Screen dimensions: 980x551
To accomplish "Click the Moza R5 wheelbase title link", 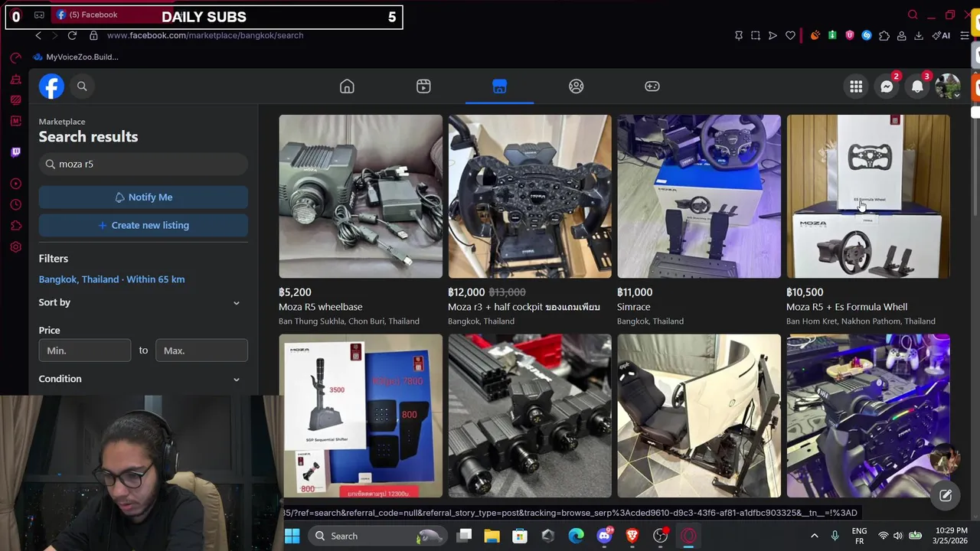I will (321, 307).
